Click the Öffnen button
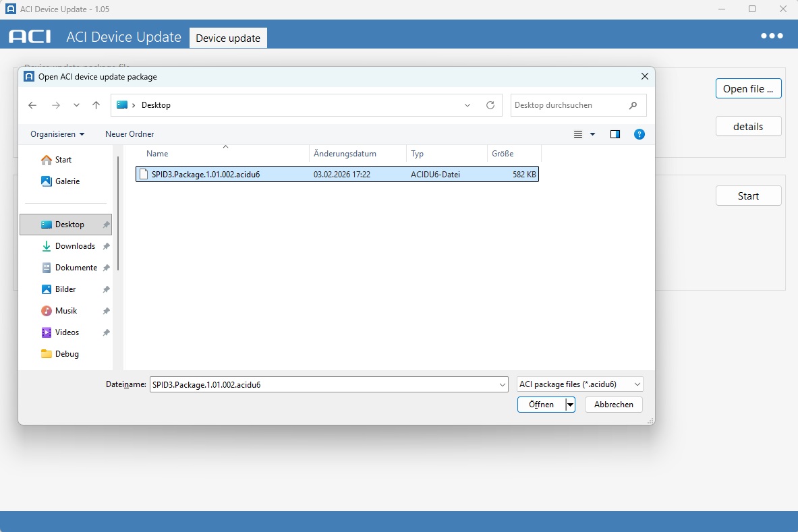 (x=541, y=405)
